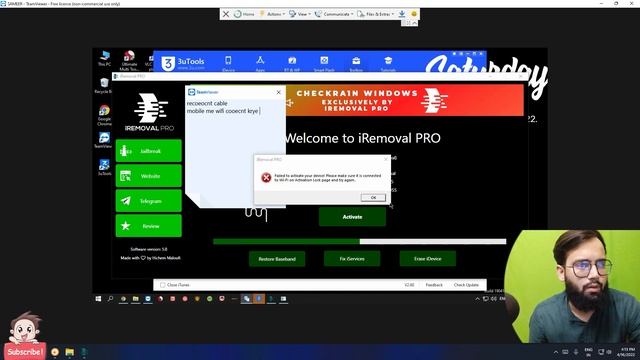
Task: Close the TeamViewer session with X
Action: [226, 14]
